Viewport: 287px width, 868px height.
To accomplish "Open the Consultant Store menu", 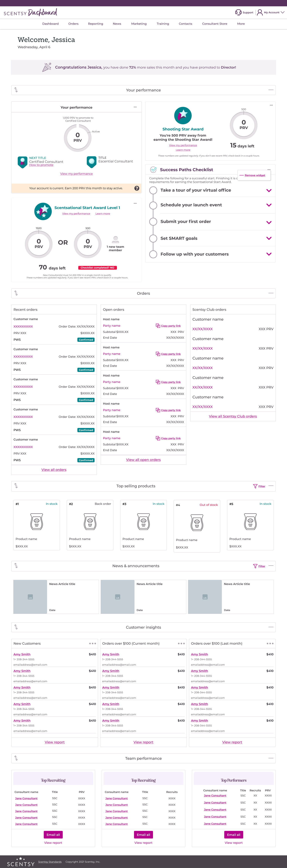I will (x=215, y=24).
